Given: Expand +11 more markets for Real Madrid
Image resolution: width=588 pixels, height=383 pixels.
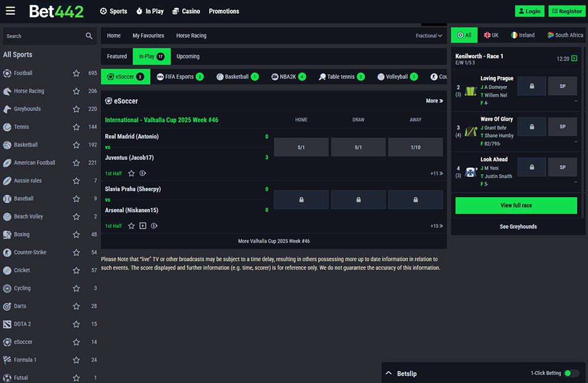Looking at the screenshot, I should click(x=436, y=173).
